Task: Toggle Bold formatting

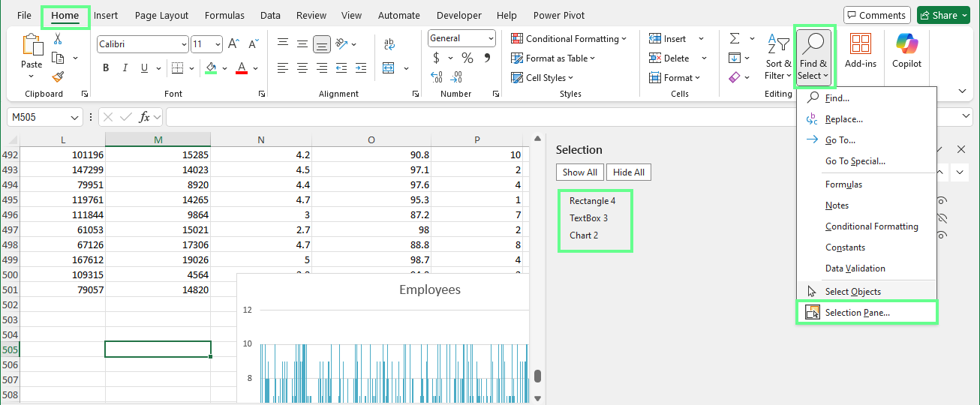Action: coord(106,68)
